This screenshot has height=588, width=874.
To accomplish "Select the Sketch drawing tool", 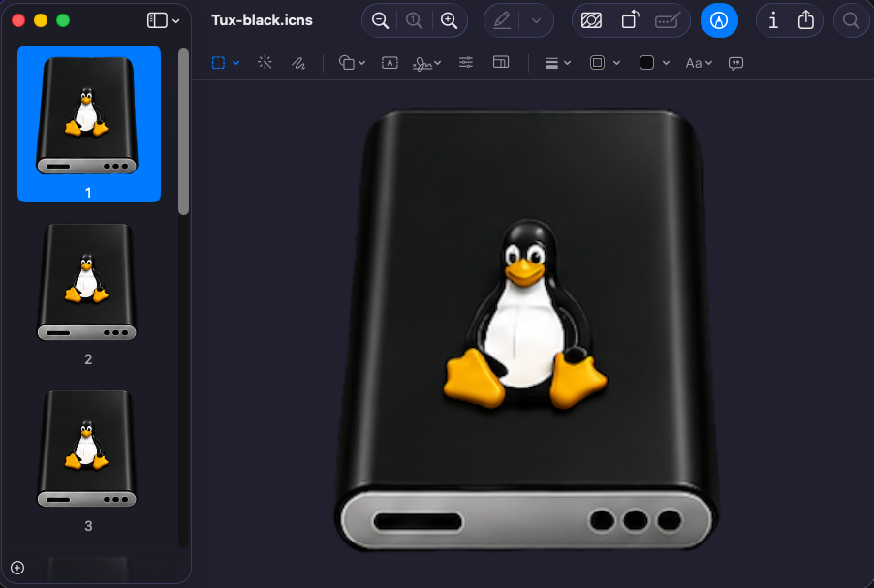I will [298, 63].
